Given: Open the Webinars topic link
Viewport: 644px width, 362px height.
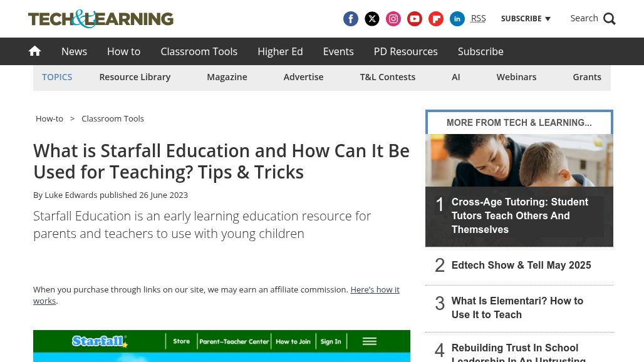Looking at the screenshot, I should point(516,77).
